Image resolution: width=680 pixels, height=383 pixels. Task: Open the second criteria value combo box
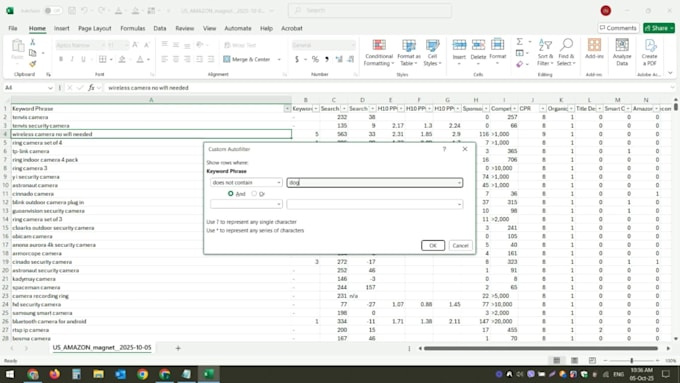tap(375, 204)
